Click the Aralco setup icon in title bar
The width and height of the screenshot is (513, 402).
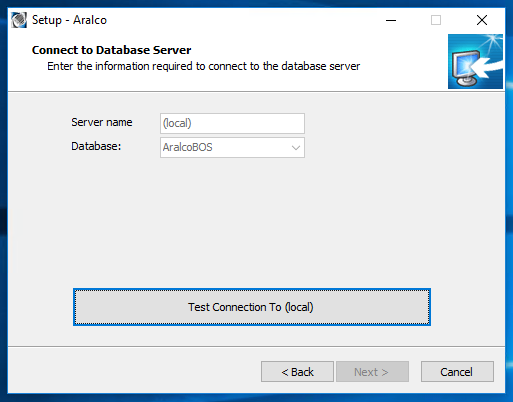tap(19, 20)
